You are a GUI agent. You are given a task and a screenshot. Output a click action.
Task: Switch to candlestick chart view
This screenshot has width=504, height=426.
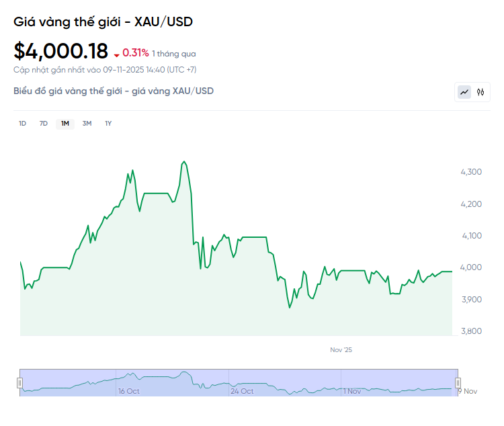pos(480,92)
